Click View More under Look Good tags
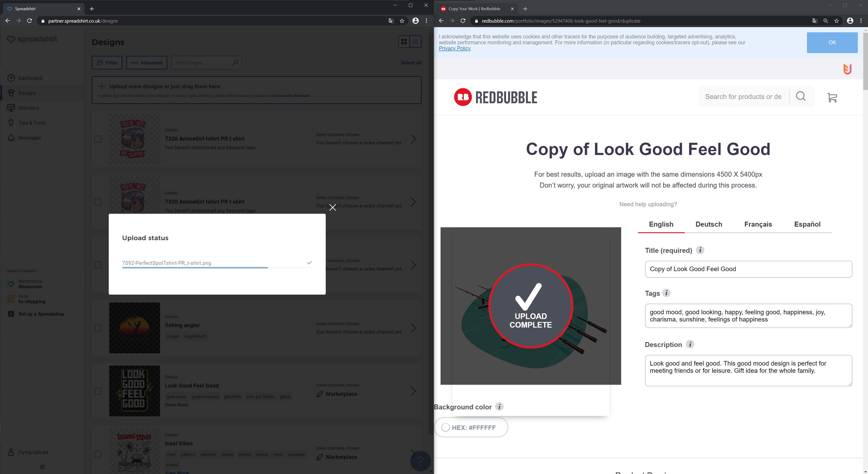 point(177,405)
